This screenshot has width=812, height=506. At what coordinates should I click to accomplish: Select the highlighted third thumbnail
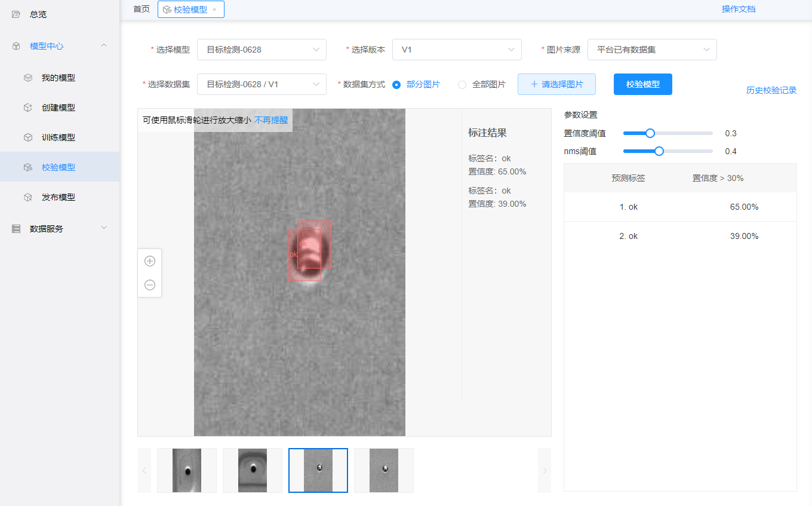tap(318, 471)
